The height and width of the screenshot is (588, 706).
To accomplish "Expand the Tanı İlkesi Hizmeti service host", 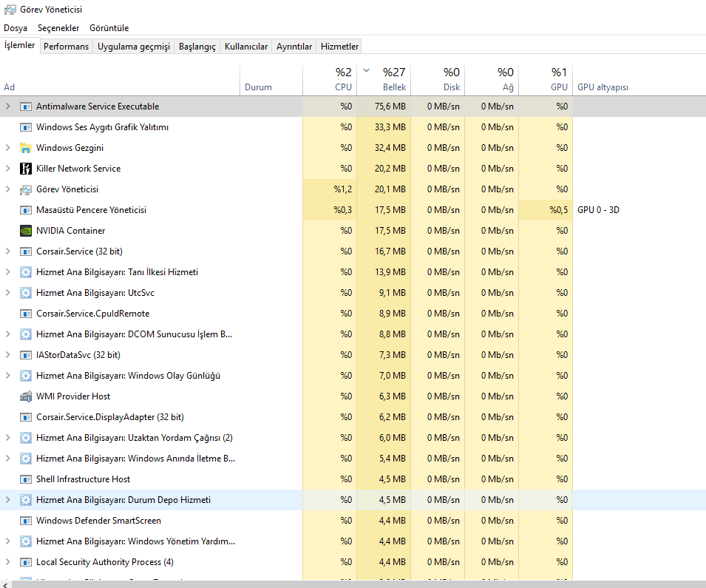I will (7, 273).
